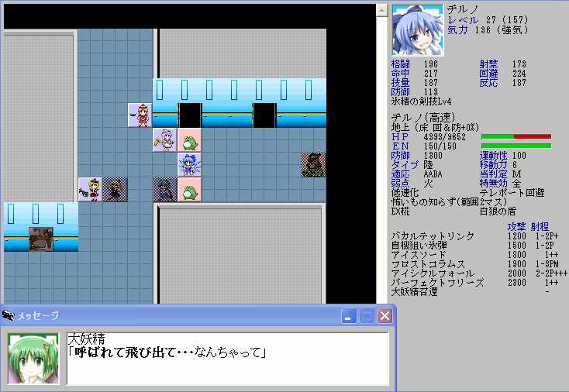Minimize the メッセージ window
Image resolution: width=569 pixels, height=392 pixels.
pyautogui.click(x=349, y=316)
